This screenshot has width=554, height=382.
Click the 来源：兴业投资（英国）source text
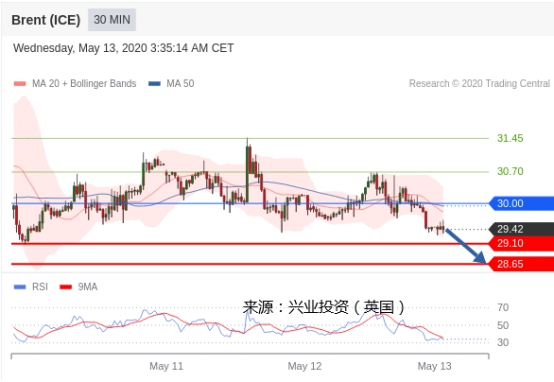tap(324, 307)
